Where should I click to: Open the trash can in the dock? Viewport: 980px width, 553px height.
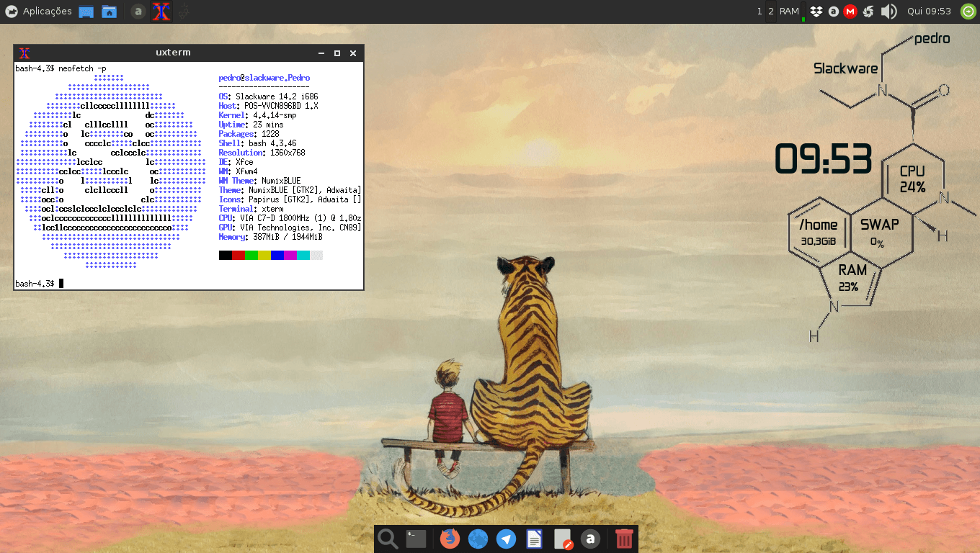[623, 538]
